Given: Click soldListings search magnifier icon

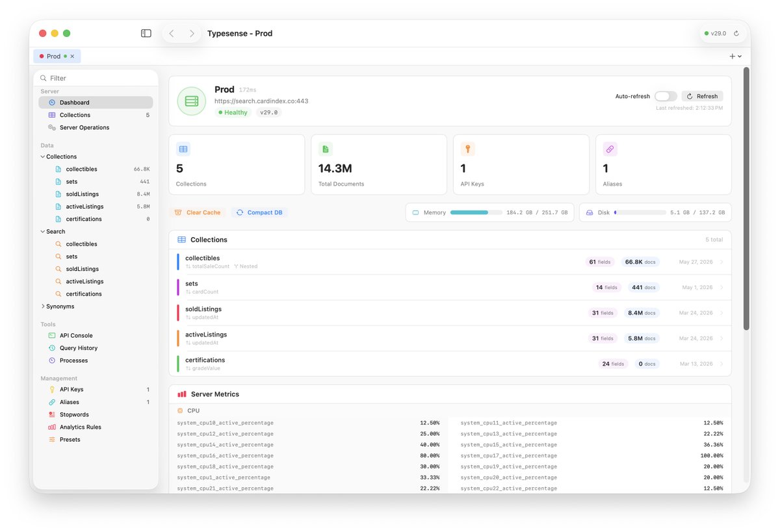Looking at the screenshot, I should tap(58, 269).
